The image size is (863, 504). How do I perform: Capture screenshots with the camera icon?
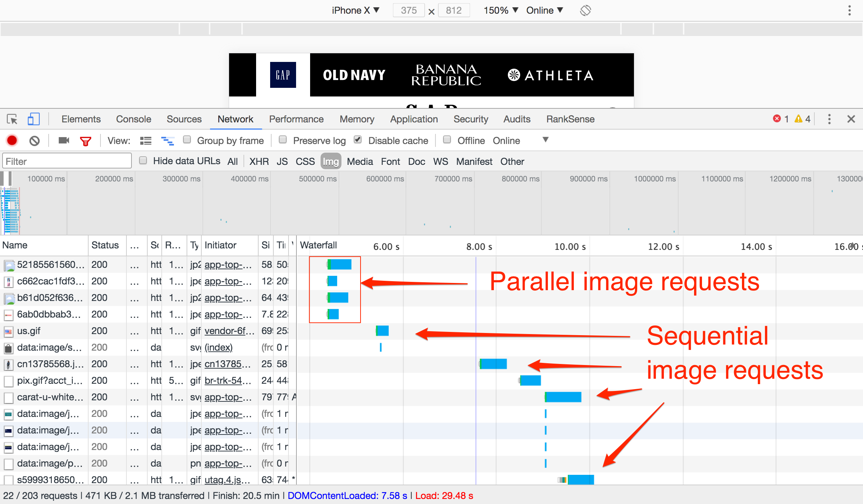pos(64,140)
